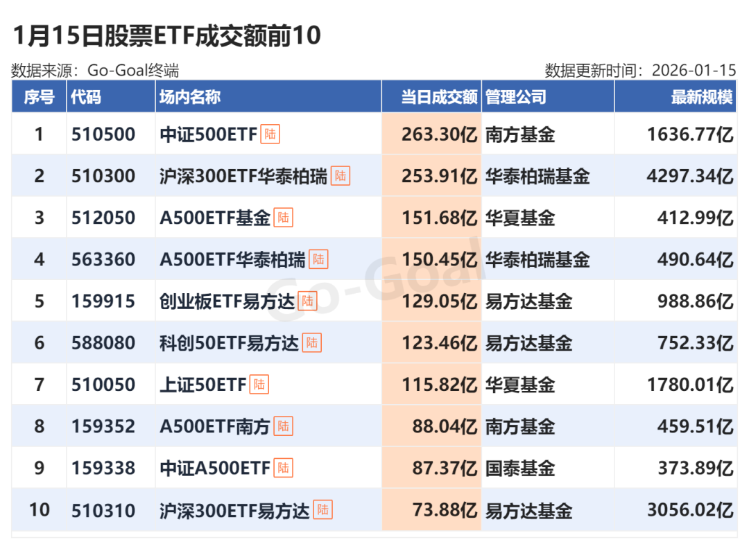Click the 场内名称 column header

pyautogui.click(x=268, y=97)
